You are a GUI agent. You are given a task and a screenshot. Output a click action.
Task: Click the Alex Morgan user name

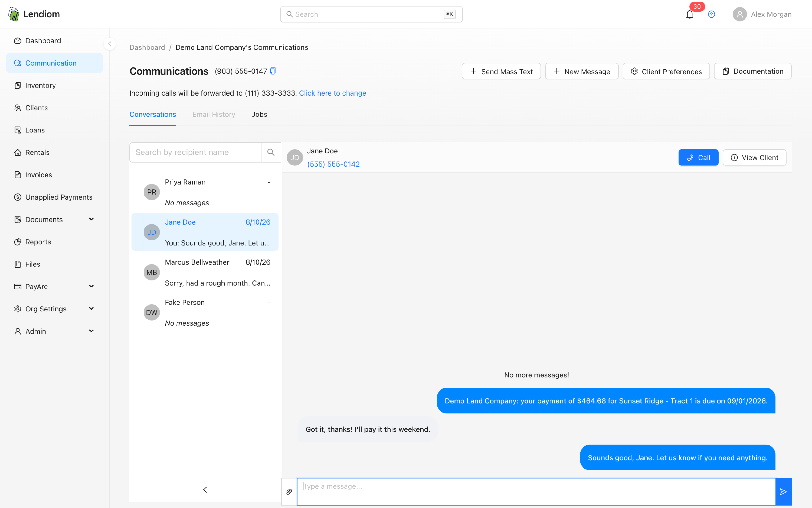771,14
